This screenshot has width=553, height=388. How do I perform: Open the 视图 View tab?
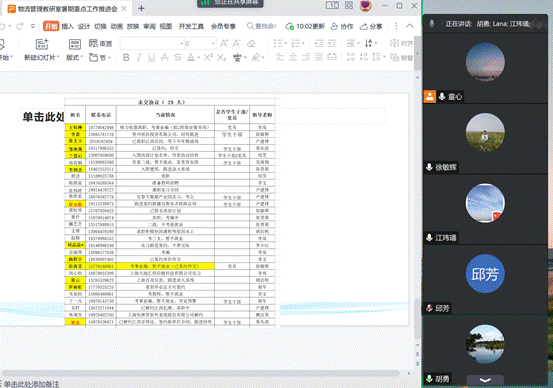(166, 26)
